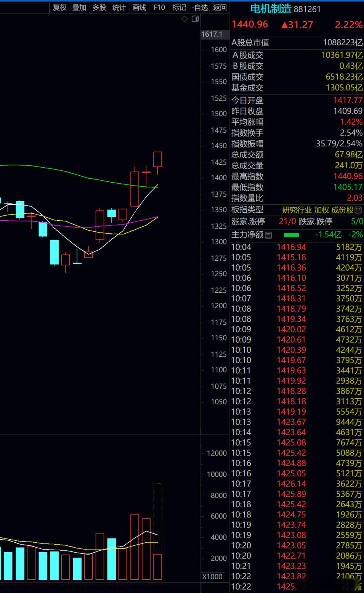364x593 pixels.
Task: Click the 平均涨幅 row
Action: coord(297,122)
